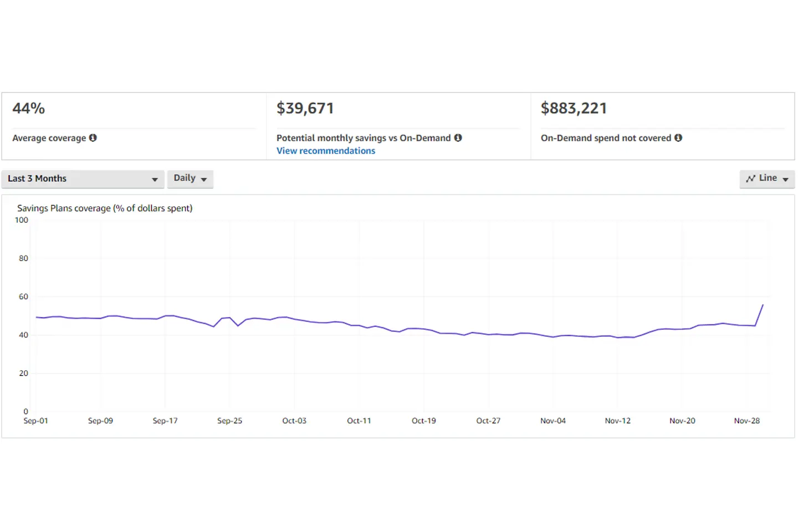Viewport: 798px width, 532px height.
Task: Click the Sep-01 label on the x-axis
Action: [35, 421]
